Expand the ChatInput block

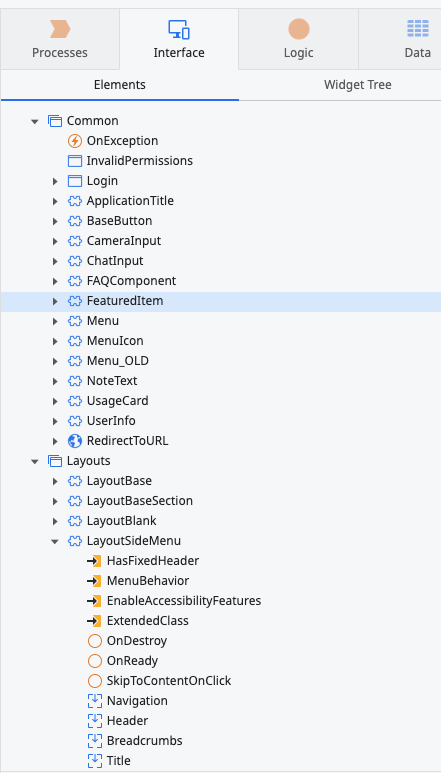[55, 261]
